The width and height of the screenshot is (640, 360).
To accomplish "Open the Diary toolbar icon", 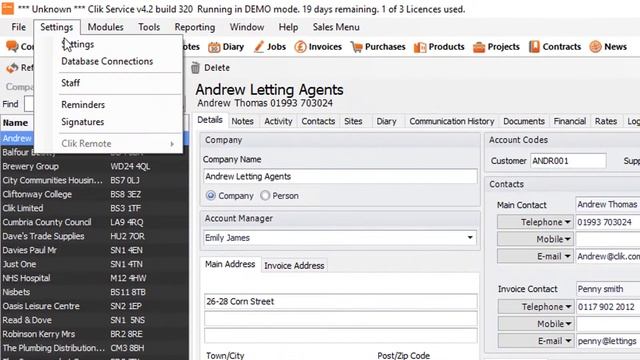I will (x=214, y=47).
